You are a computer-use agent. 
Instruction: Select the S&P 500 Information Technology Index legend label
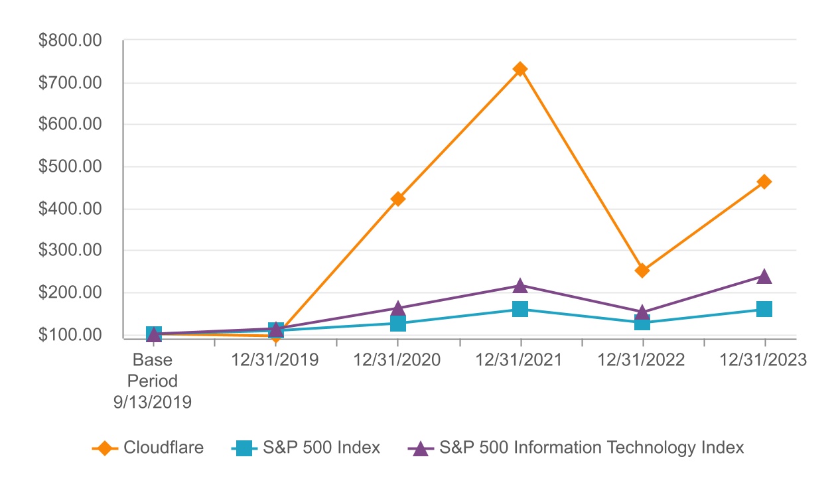591,448
